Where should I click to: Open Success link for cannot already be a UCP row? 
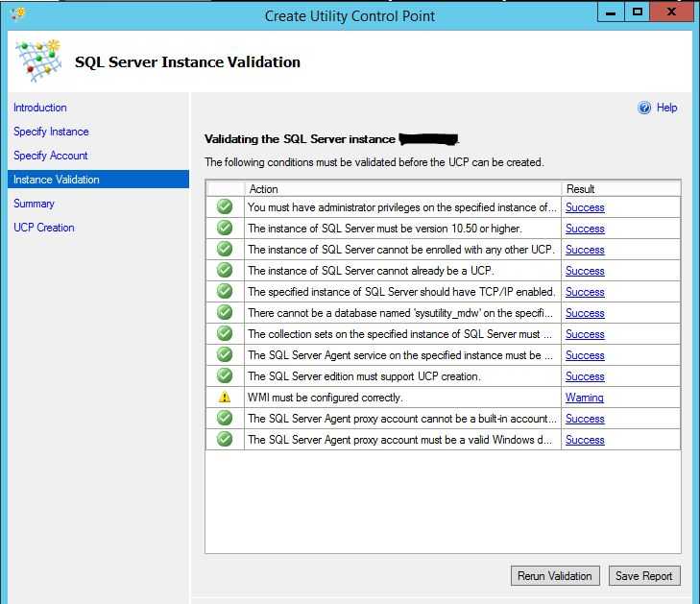click(585, 271)
